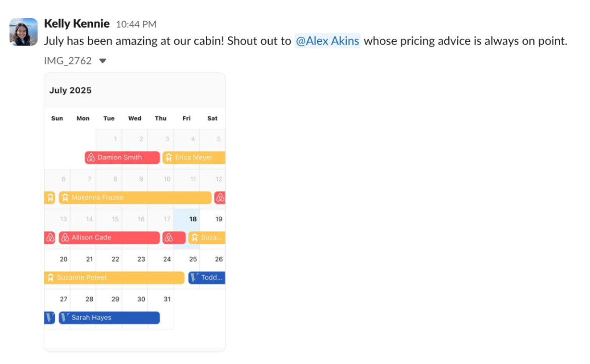Click the icon on Sarah Hayes booking

tap(65, 318)
